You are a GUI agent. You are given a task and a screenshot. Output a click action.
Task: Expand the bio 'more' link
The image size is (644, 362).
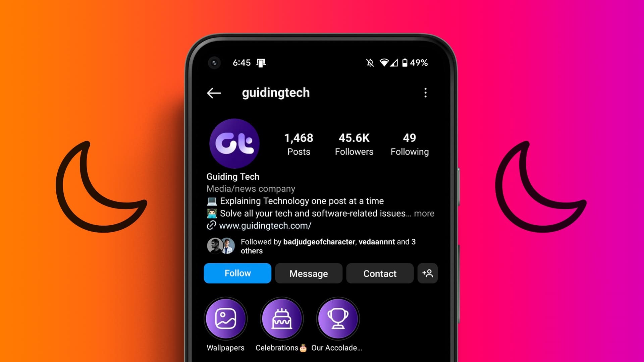tap(424, 214)
